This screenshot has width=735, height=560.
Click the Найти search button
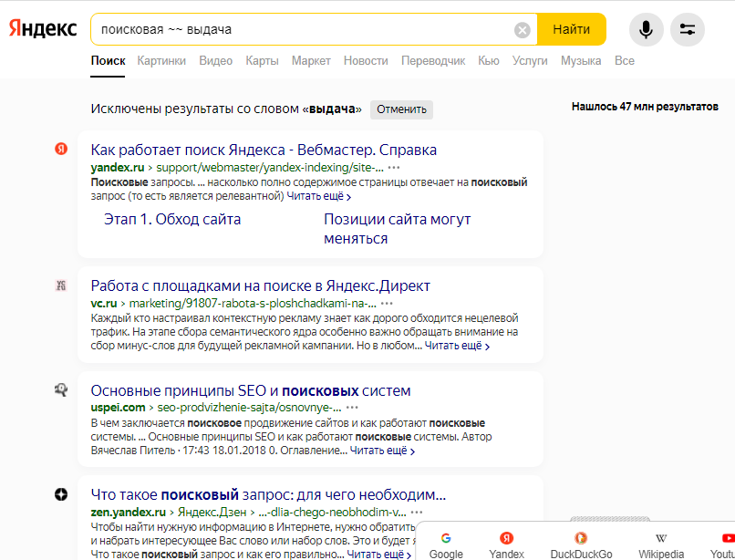pyautogui.click(x=572, y=29)
